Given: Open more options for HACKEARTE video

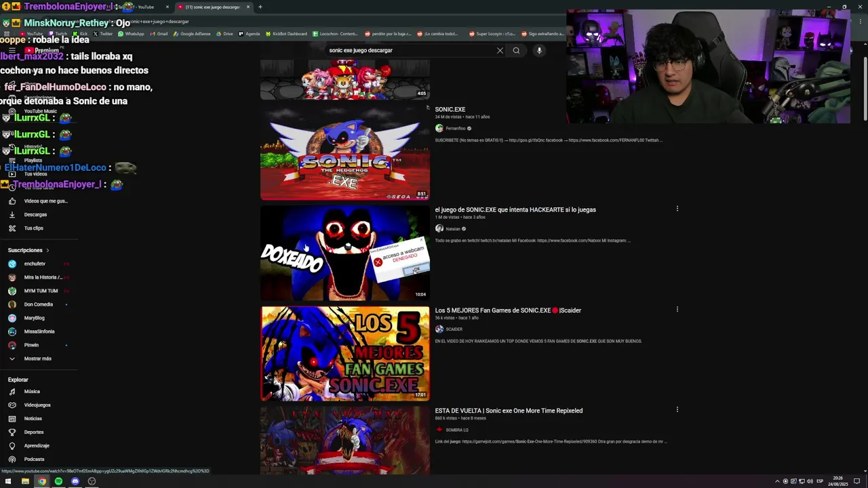Looking at the screenshot, I should (x=677, y=209).
